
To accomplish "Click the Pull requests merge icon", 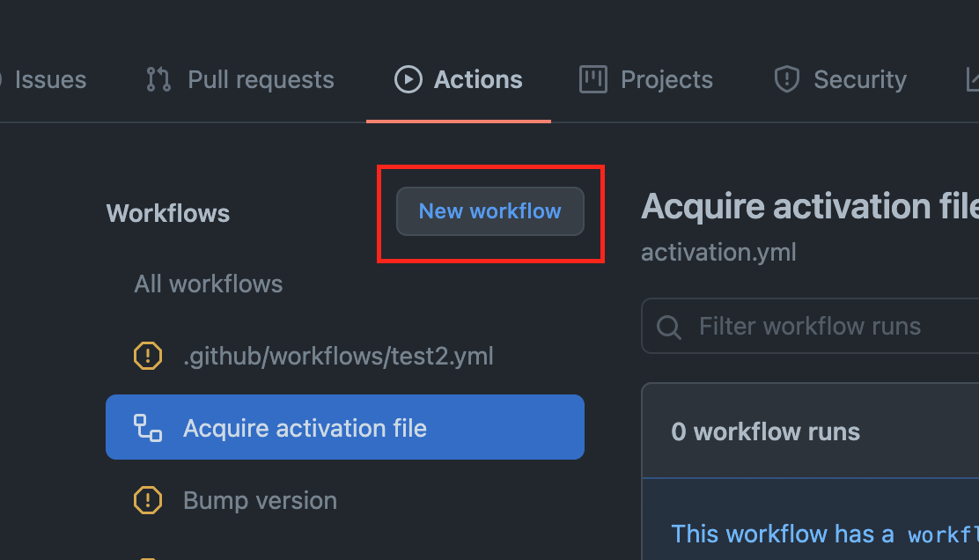I will (x=158, y=79).
